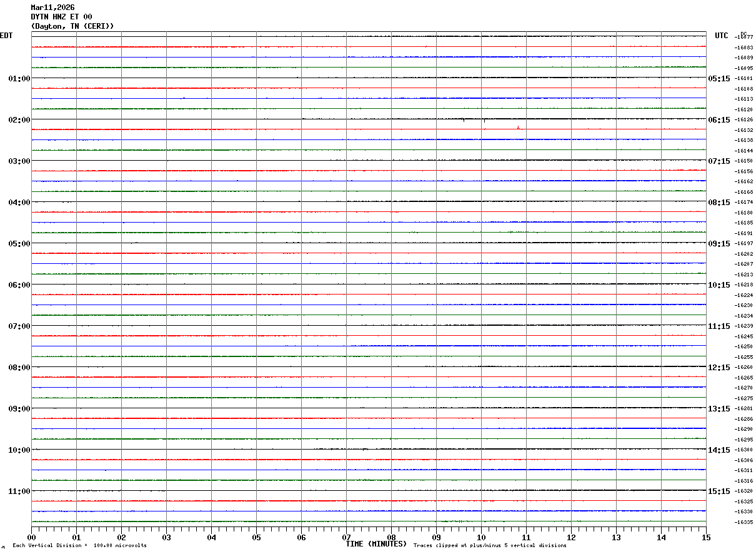Click the DC offset value "-16101"

coord(744,79)
